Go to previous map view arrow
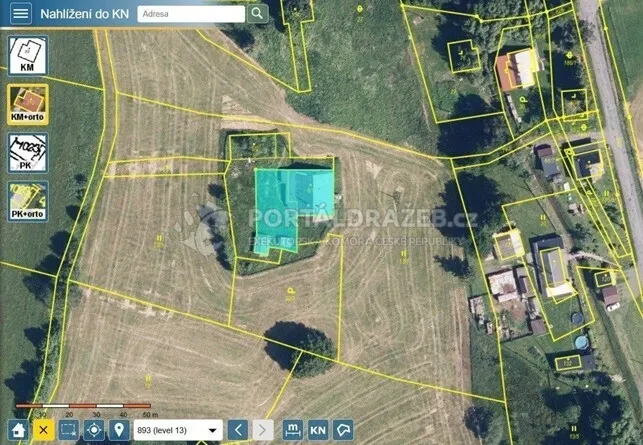 point(238,430)
